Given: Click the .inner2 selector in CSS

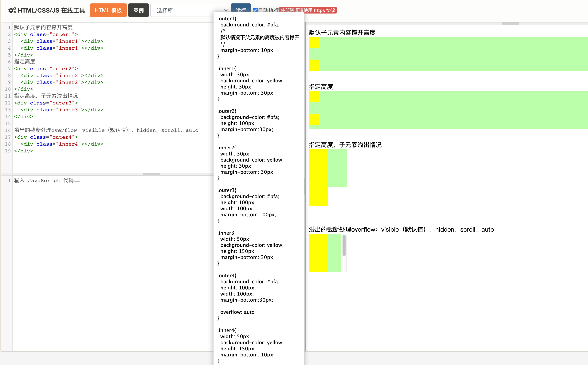Looking at the screenshot, I should click(226, 147).
